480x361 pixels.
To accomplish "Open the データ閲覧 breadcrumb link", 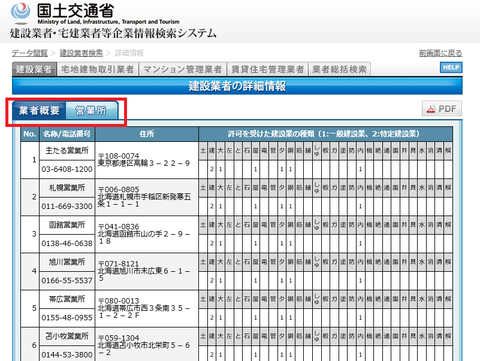I will tap(30, 53).
